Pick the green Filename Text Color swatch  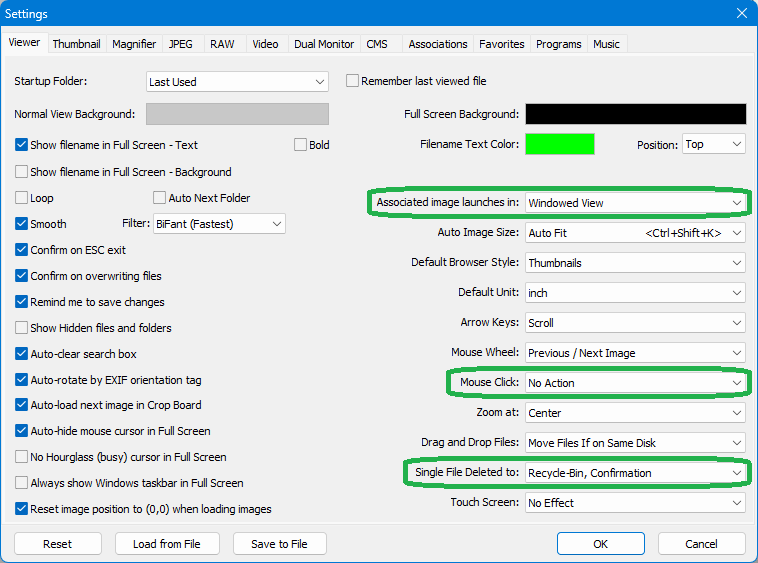point(560,145)
